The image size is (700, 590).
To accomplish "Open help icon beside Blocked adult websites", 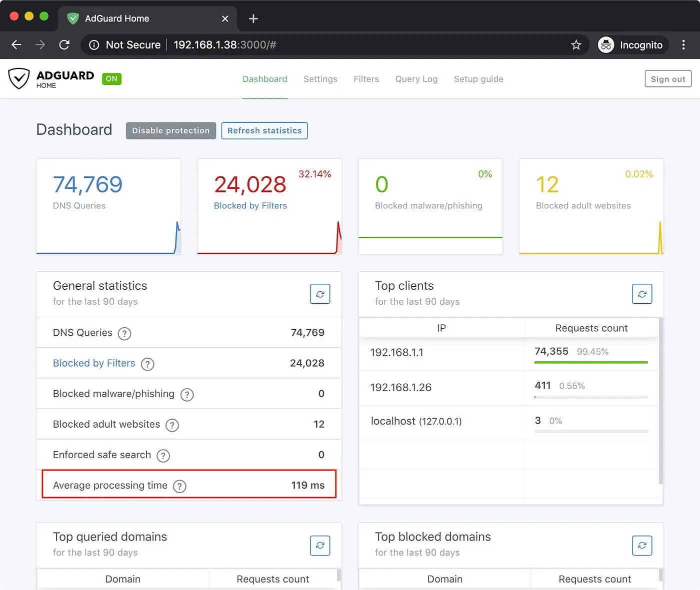I will click(172, 425).
